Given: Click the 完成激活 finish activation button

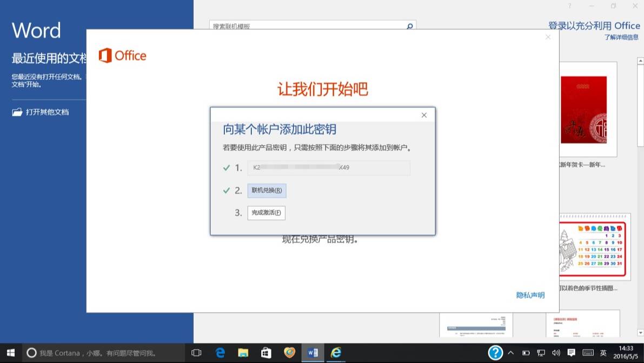Looking at the screenshot, I should click(x=266, y=213).
